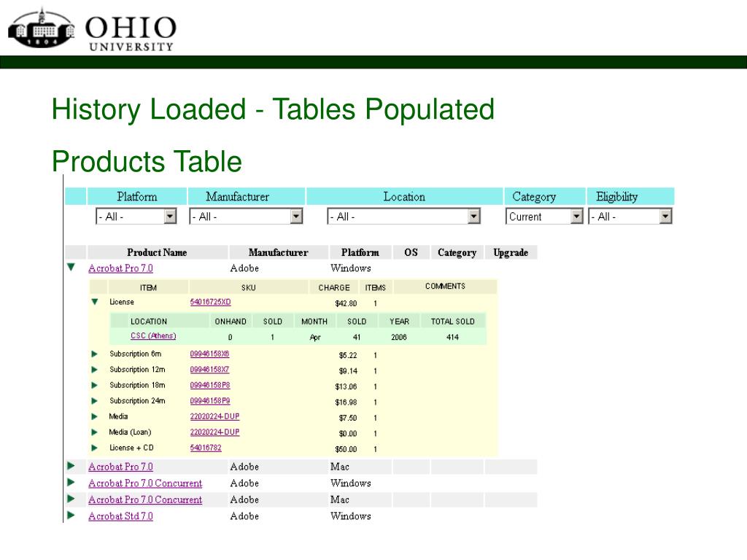Viewport: 747px width, 560px height.
Task: Click the Ohio University logo
Action: click(x=92, y=28)
